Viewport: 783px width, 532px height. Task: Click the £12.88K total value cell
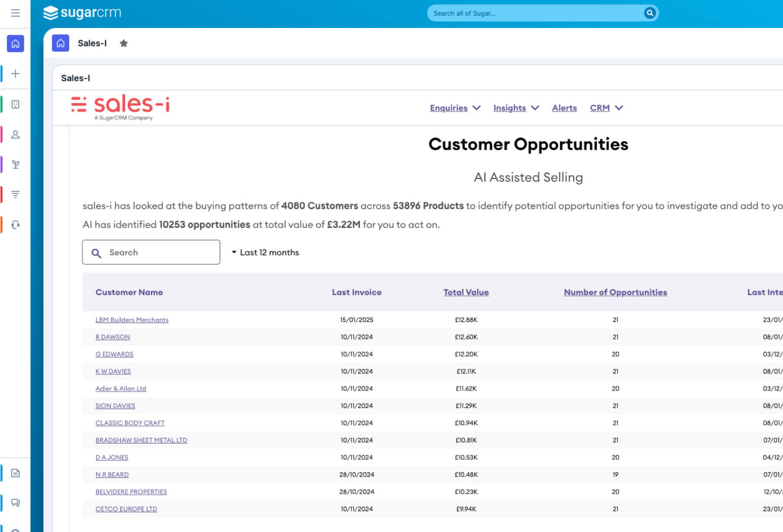tap(466, 320)
